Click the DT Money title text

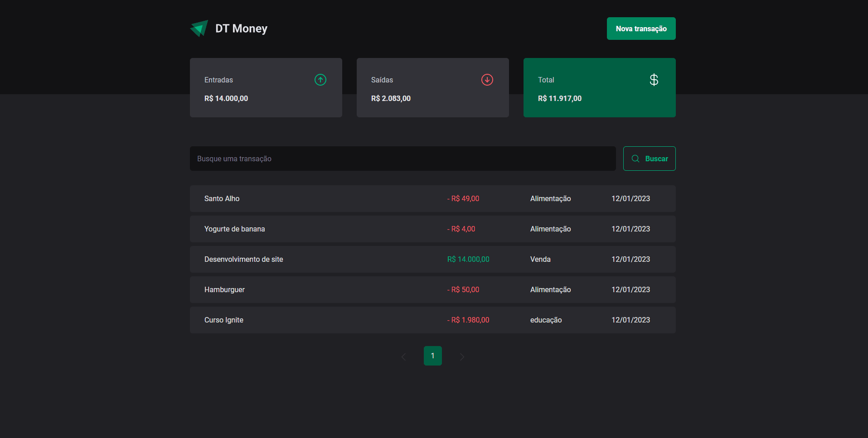241,29
